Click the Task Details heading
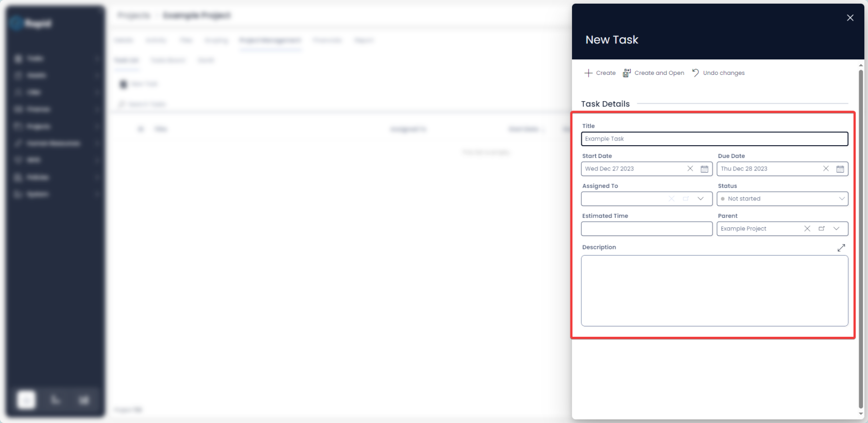Screen dimensions: 868x423 606,104
